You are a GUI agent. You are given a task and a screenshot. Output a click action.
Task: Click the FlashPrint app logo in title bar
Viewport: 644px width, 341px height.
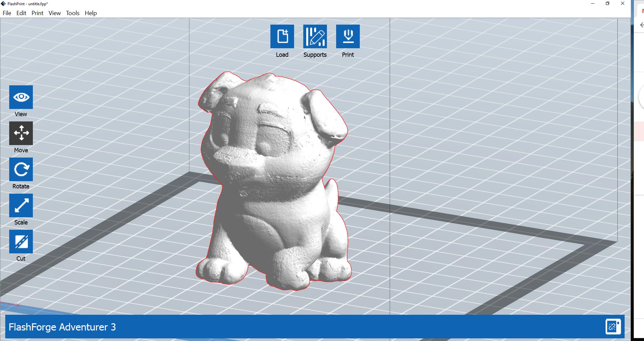coord(3,4)
